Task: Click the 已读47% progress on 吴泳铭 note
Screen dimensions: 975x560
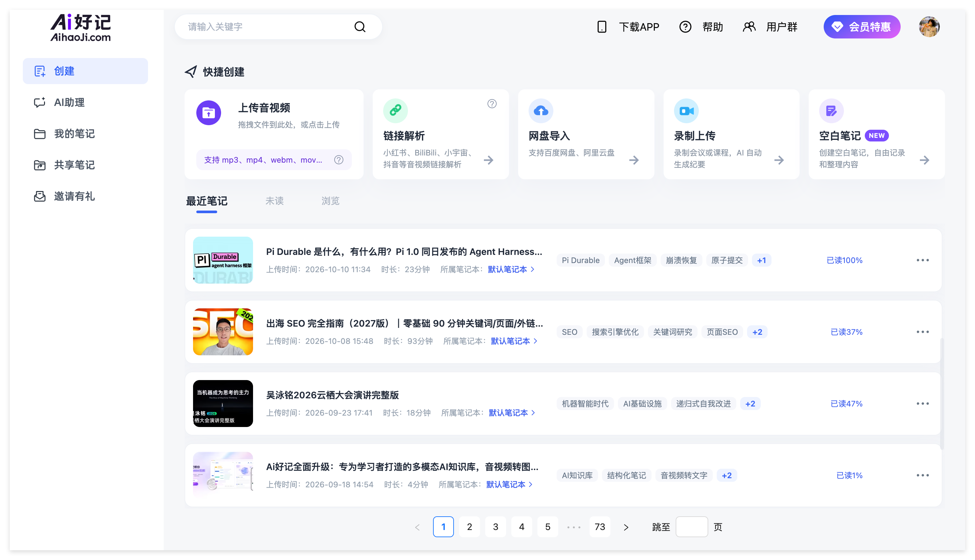Action: point(846,404)
